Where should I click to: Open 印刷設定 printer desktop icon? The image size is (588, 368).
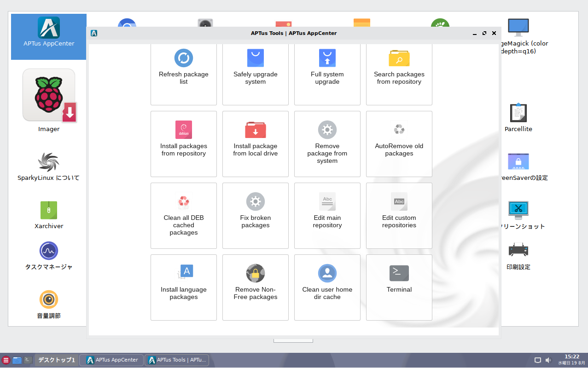click(x=518, y=256)
